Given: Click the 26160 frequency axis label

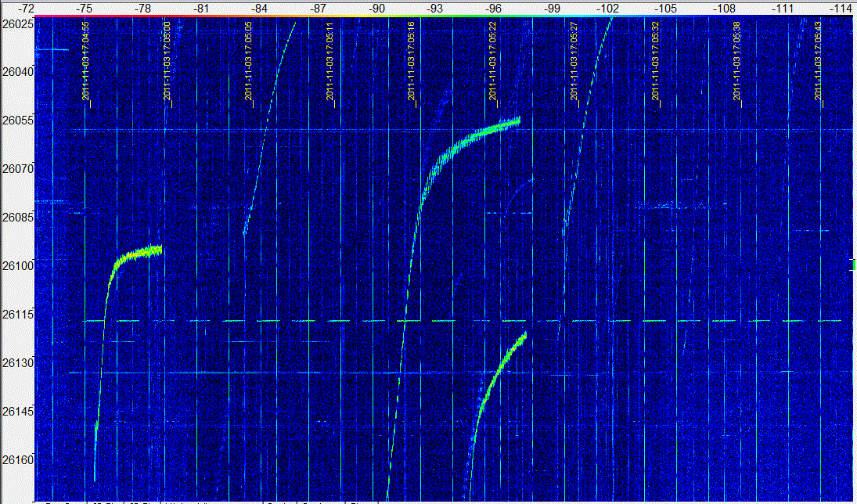Looking at the screenshot, I should (x=17, y=459).
